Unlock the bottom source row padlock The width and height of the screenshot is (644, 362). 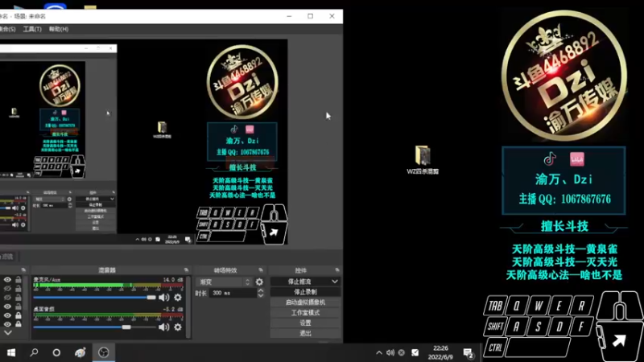point(19,324)
